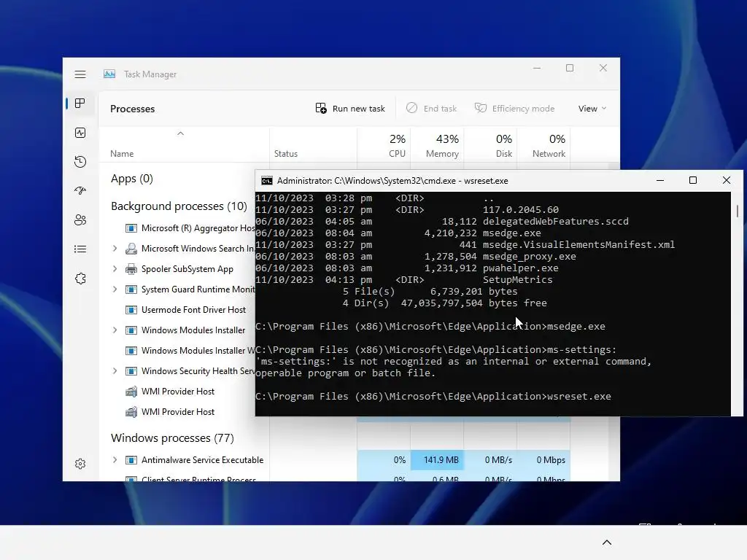Minimize the command prompt window
This screenshot has height=560, width=747.
(x=660, y=180)
